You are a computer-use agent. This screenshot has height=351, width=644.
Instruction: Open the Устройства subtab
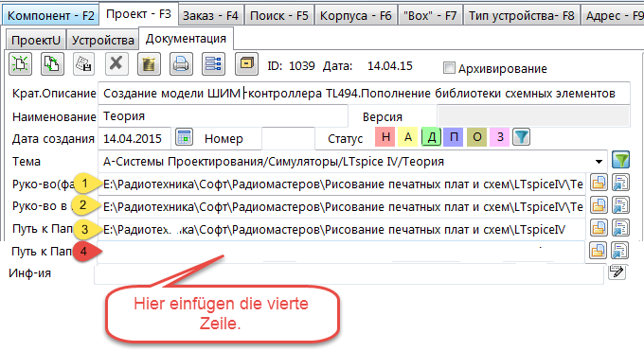[x=102, y=40]
